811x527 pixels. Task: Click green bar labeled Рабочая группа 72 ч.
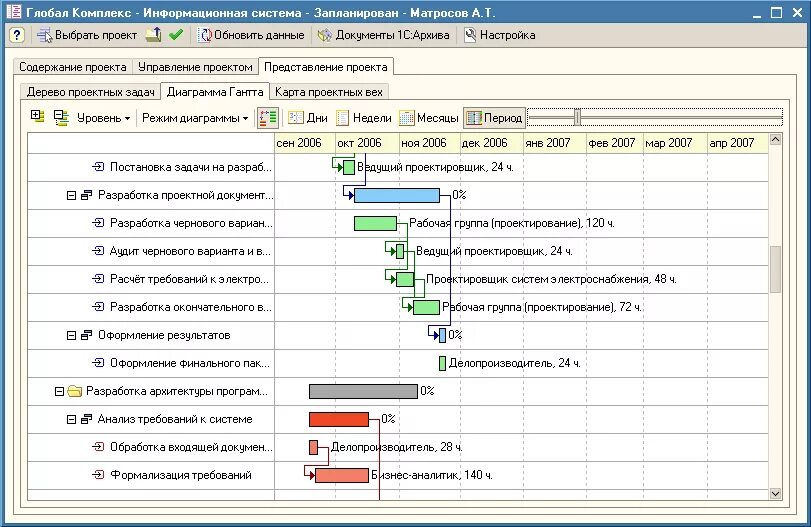point(426,307)
